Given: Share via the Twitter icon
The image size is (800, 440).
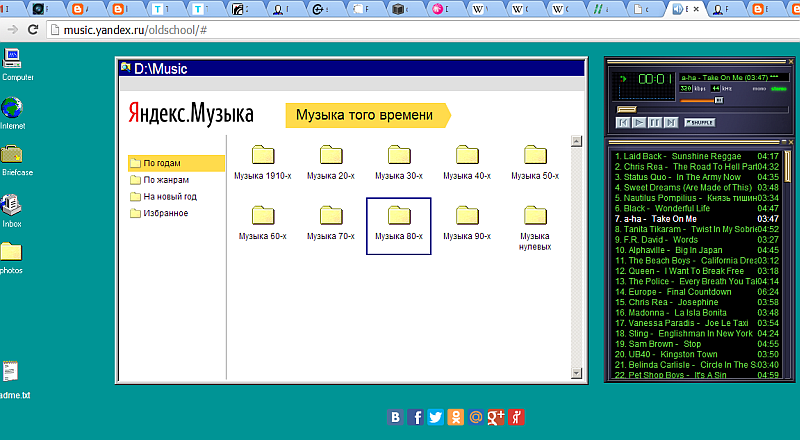Looking at the screenshot, I should pos(435,418).
